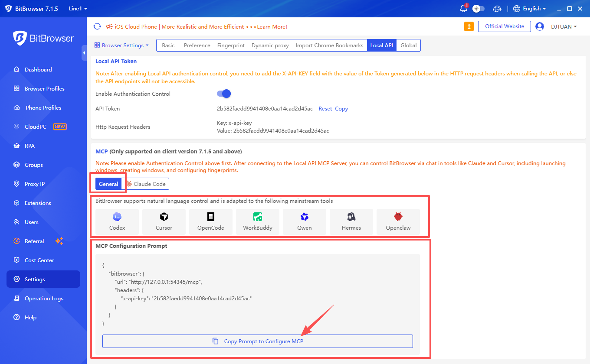The width and height of the screenshot is (590, 364).
Task: Open the Official Website button
Action: click(x=505, y=26)
